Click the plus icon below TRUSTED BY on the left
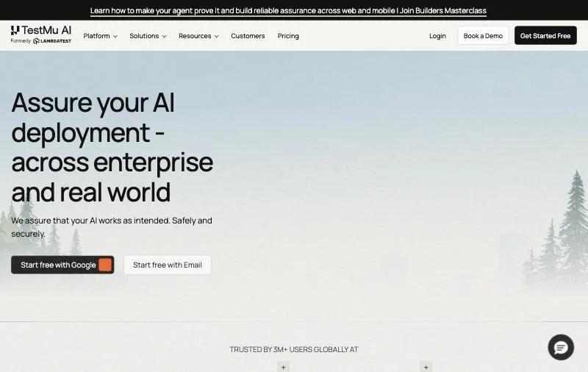 284,367
